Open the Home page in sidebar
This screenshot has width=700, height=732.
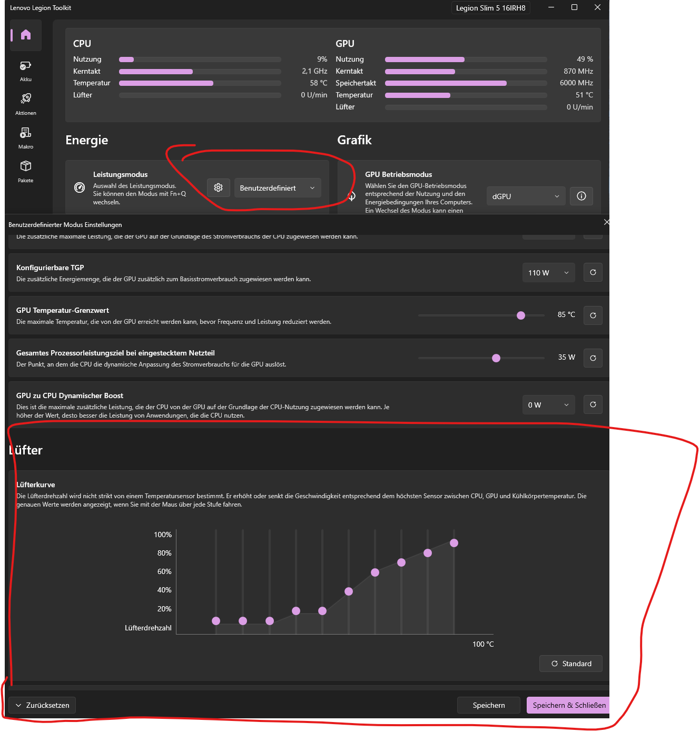coord(26,35)
